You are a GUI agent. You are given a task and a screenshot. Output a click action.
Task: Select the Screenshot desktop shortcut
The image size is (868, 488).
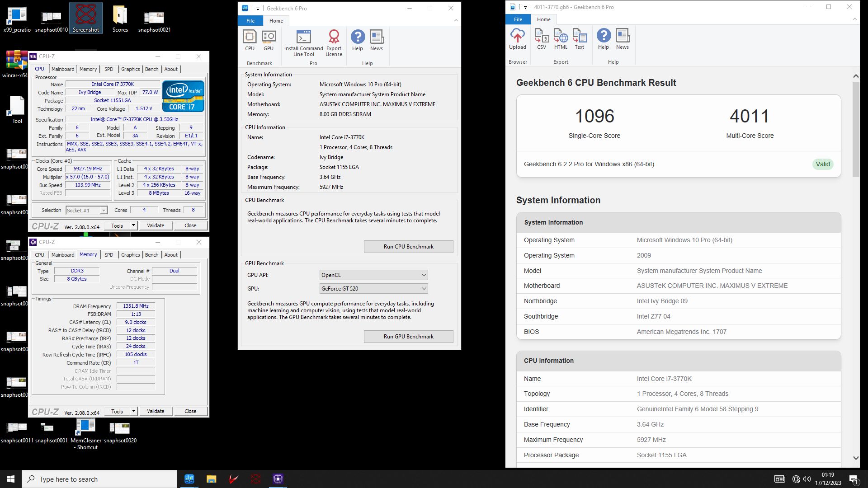click(86, 18)
